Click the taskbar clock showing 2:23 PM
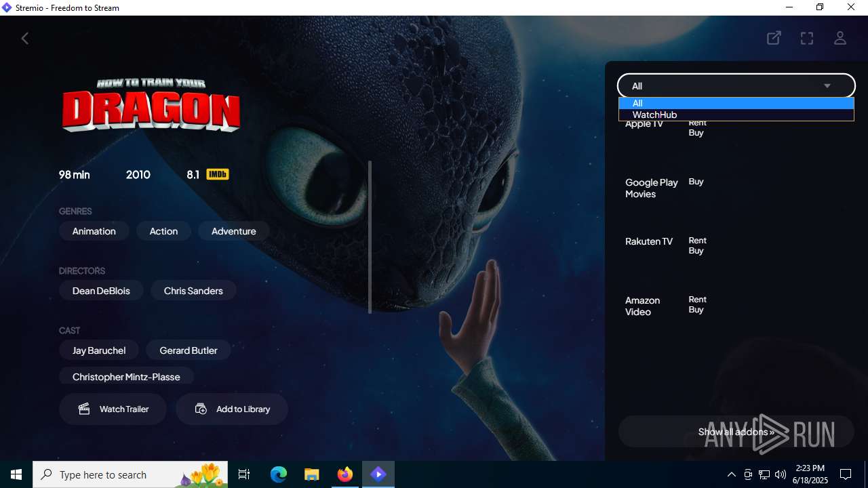 [810, 474]
